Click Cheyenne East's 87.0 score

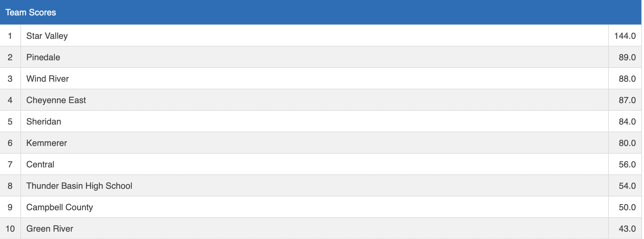tap(627, 100)
